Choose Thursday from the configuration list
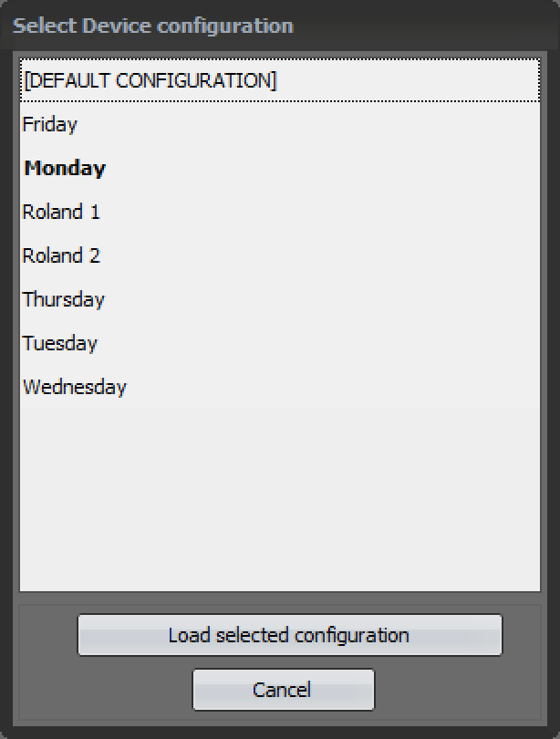 pyautogui.click(x=280, y=299)
